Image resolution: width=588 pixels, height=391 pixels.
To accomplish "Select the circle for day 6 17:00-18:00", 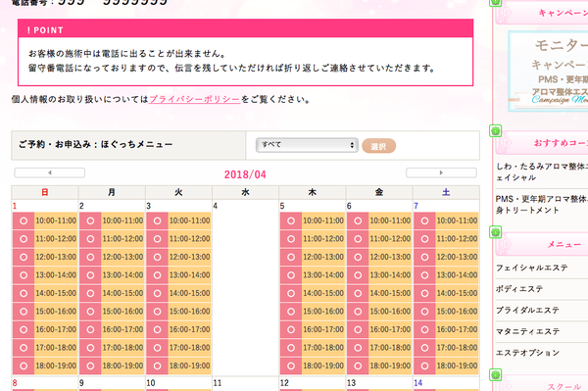I will point(358,348).
